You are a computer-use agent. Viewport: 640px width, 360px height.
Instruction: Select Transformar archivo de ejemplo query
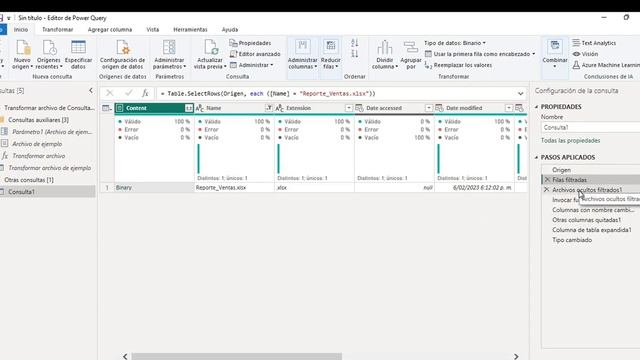click(x=50, y=168)
